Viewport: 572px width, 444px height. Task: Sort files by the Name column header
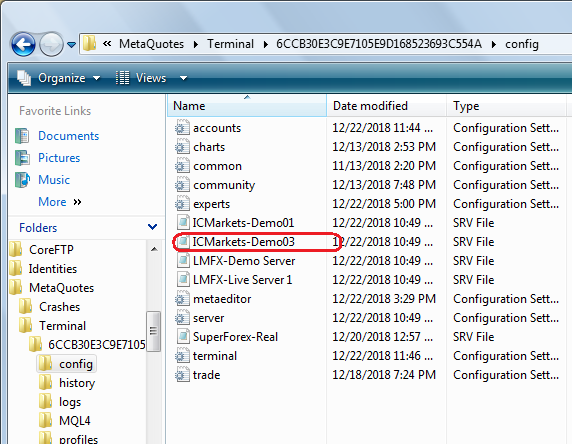247,106
